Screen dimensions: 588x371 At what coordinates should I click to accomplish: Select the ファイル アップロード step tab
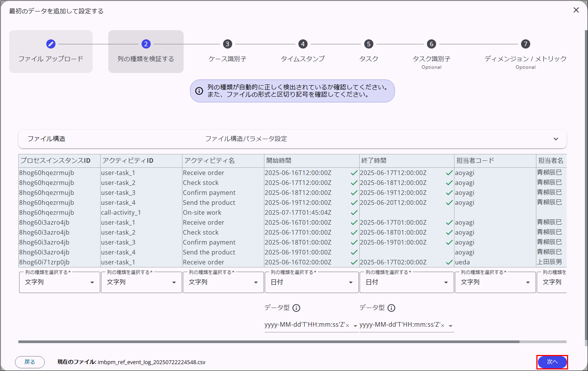pyautogui.click(x=51, y=52)
